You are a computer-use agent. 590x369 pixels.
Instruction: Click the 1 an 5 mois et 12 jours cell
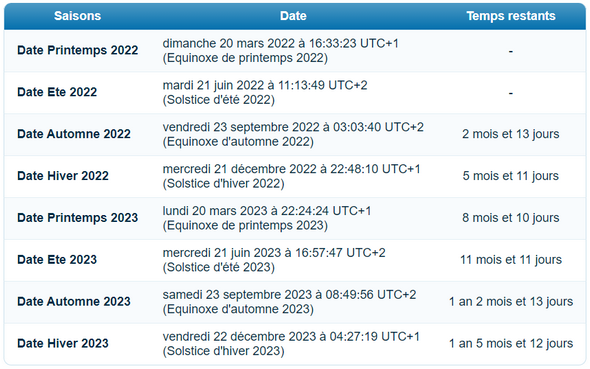click(x=511, y=343)
